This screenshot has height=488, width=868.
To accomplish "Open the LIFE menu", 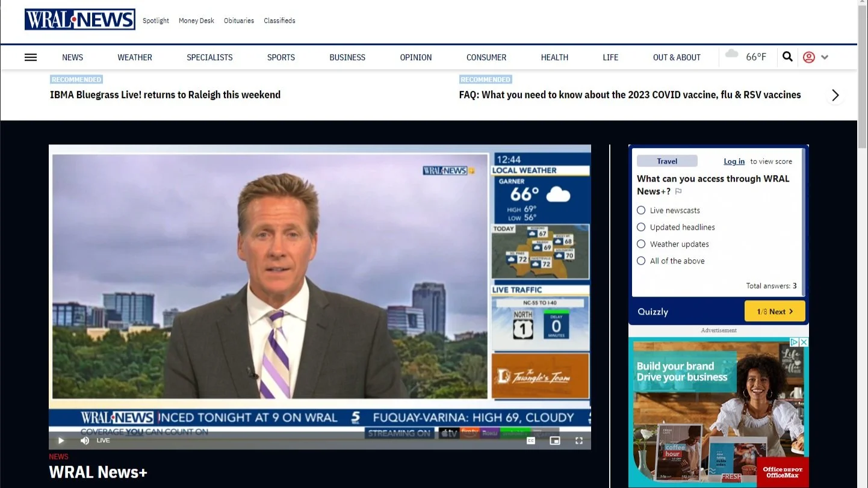I will (610, 57).
